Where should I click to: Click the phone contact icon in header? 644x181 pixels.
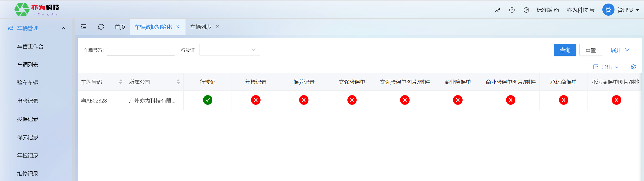[497, 10]
